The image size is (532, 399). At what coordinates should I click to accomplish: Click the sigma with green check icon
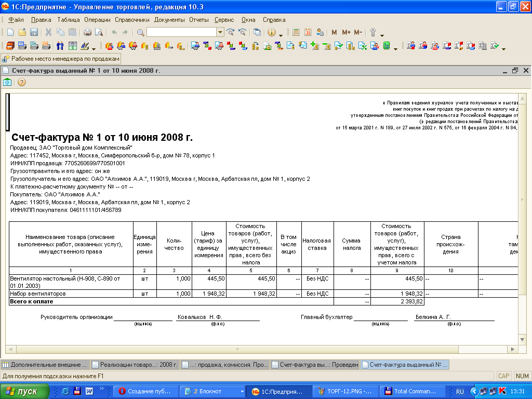point(495,46)
